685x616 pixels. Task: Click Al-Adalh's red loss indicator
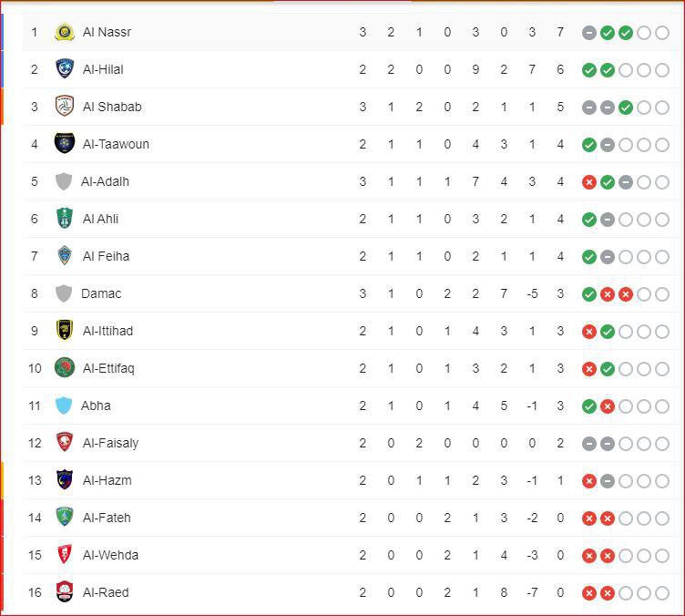tap(589, 182)
